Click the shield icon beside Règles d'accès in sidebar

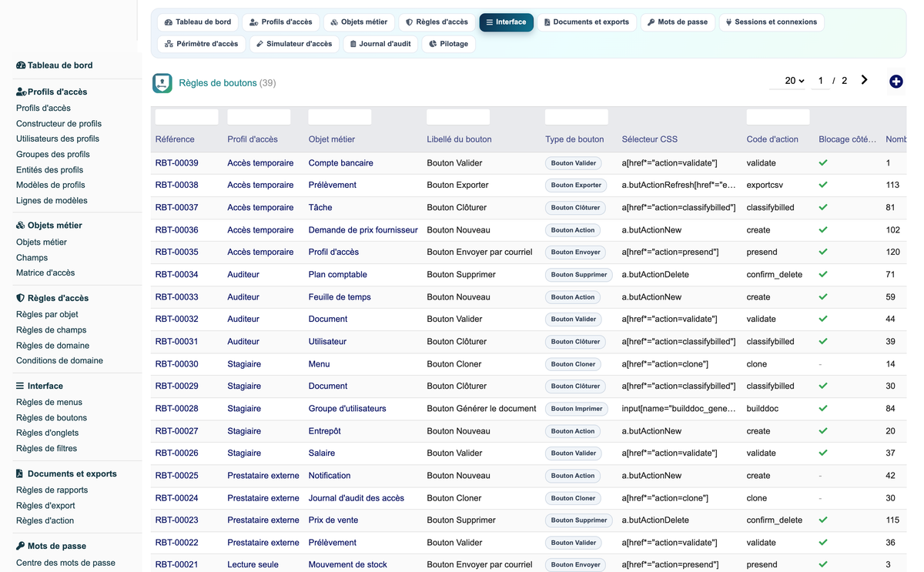(x=21, y=298)
